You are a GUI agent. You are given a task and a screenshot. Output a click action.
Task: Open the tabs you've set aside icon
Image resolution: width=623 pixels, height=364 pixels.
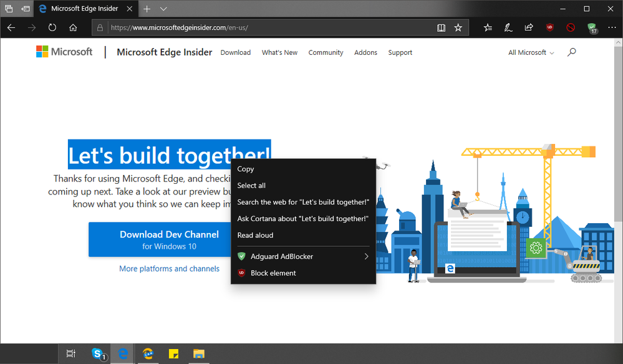tap(8, 8)
